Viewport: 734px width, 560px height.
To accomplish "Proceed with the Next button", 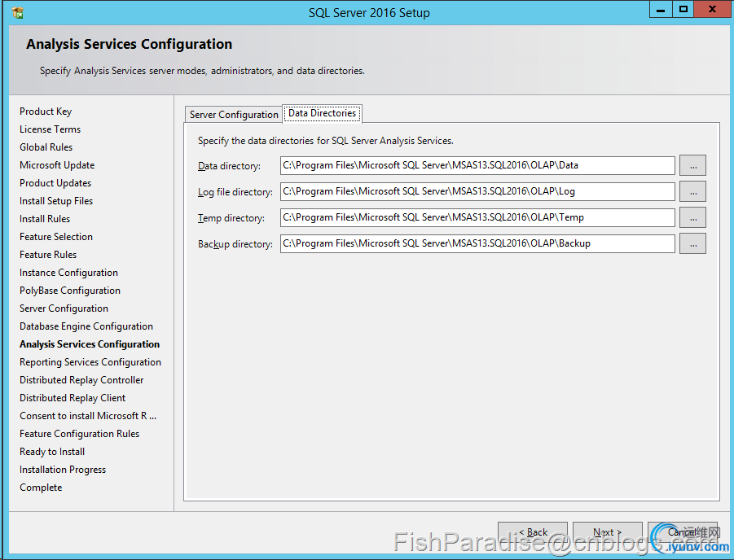I will [x=608, y=532].
